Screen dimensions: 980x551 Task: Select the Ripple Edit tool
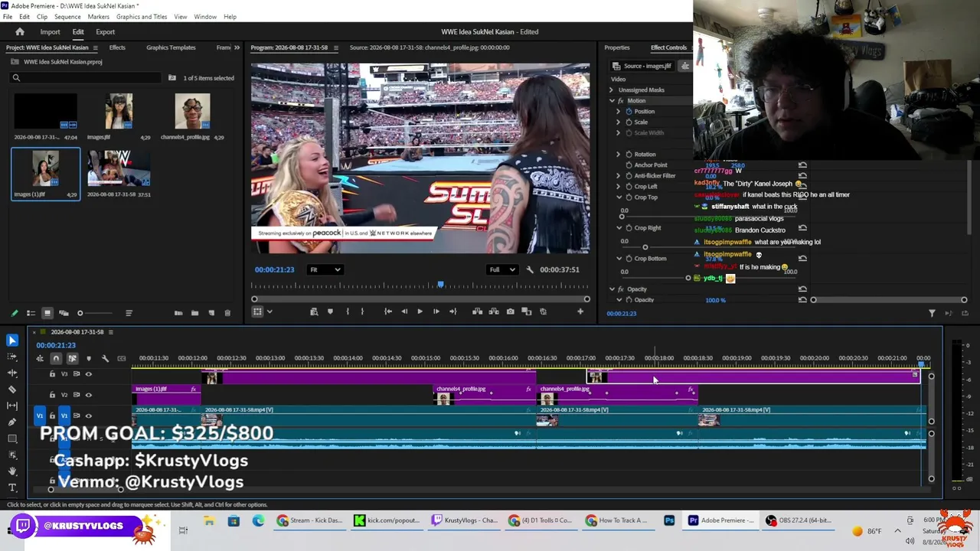point(12,373)
